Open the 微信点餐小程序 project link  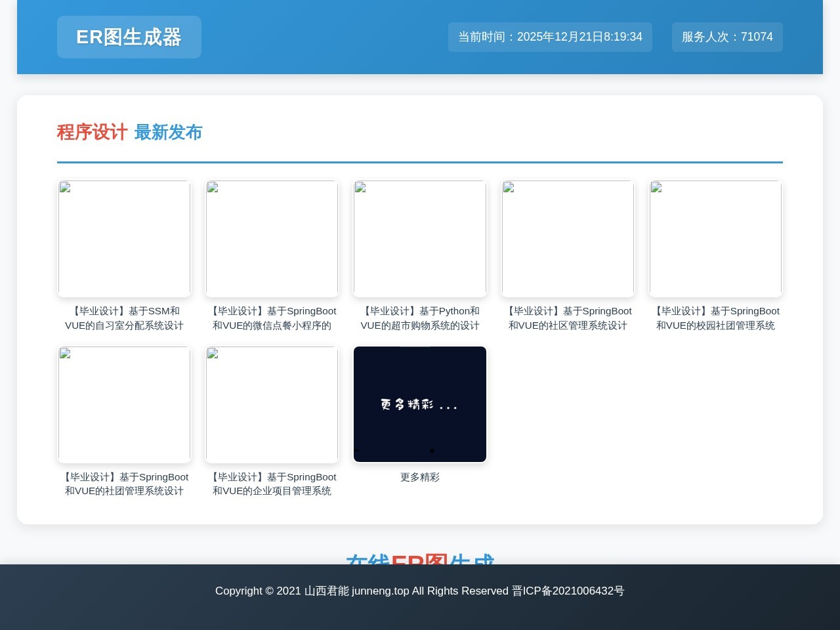tap(272, 318)
